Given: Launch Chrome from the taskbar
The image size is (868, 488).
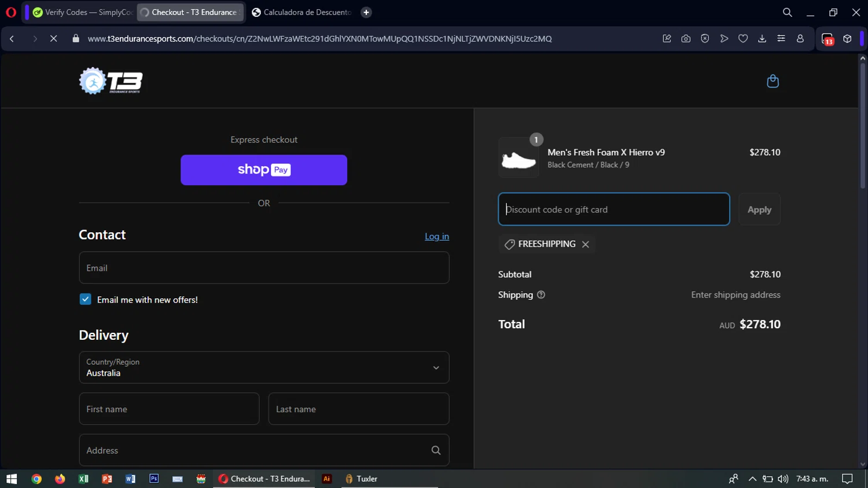Looking at the screenshot, I should pyautogui.click(x=36, y=479).
